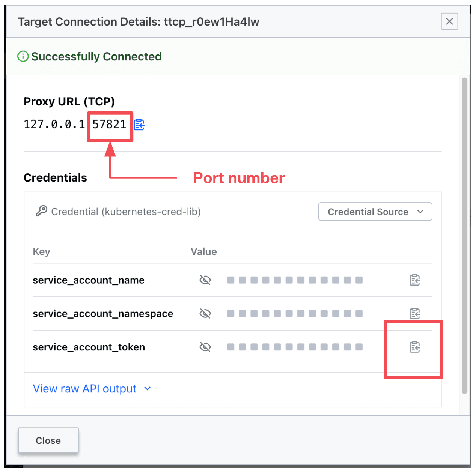
Task: Expand View raw API output
Action: point(92,389)
